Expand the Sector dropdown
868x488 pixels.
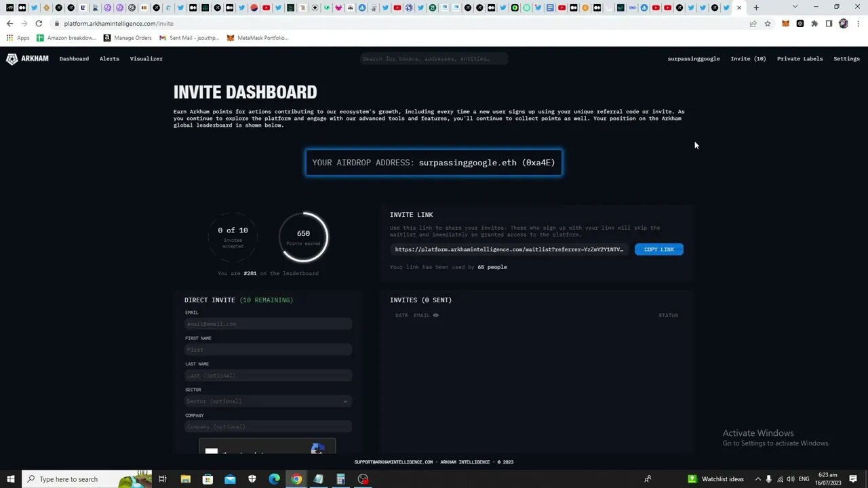(x=268, y=401)
